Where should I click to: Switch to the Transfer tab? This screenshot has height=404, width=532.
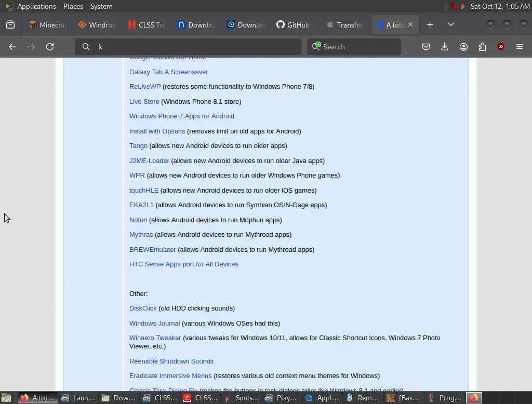click(344, 25)
